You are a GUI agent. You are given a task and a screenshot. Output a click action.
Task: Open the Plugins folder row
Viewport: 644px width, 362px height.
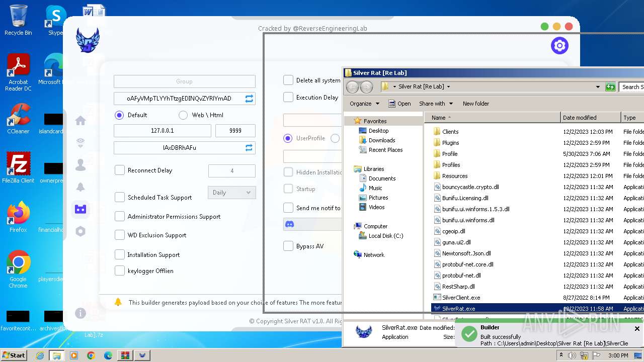450,143
